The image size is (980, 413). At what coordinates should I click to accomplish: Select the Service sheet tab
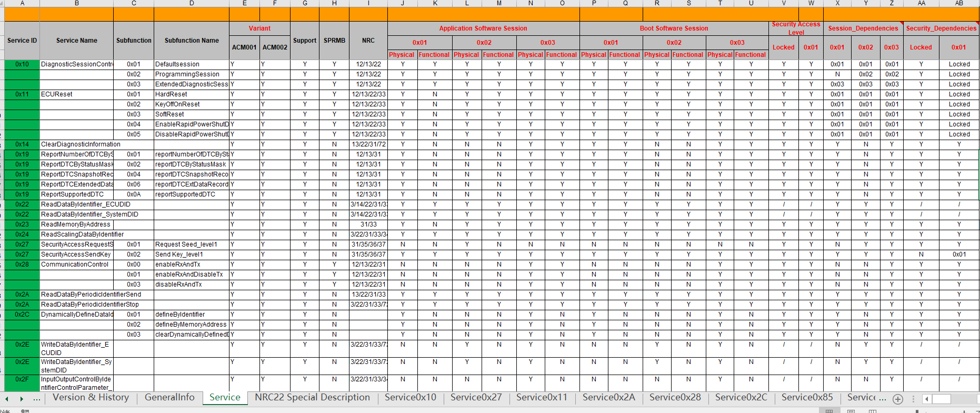(x=225, y=398)
